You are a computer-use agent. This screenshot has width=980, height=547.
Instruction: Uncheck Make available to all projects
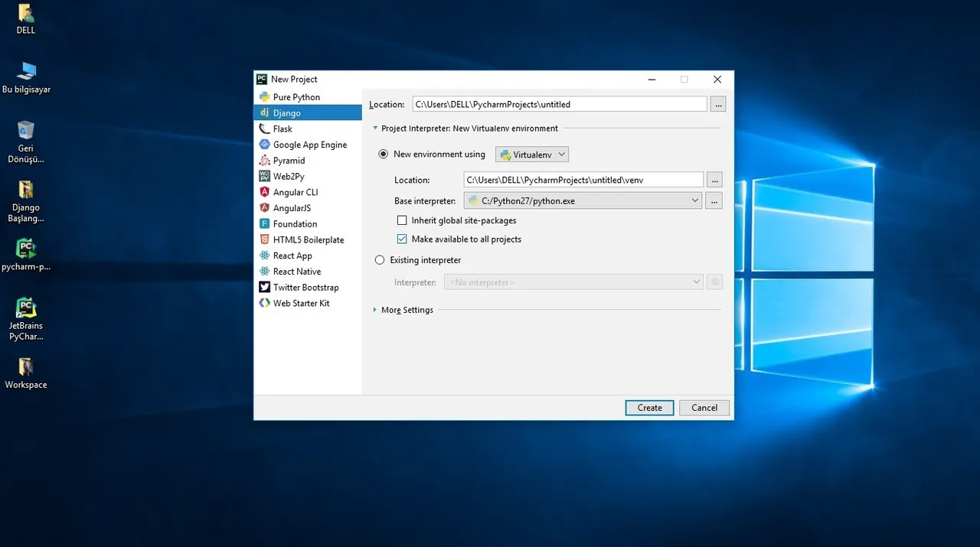[402, 239]
